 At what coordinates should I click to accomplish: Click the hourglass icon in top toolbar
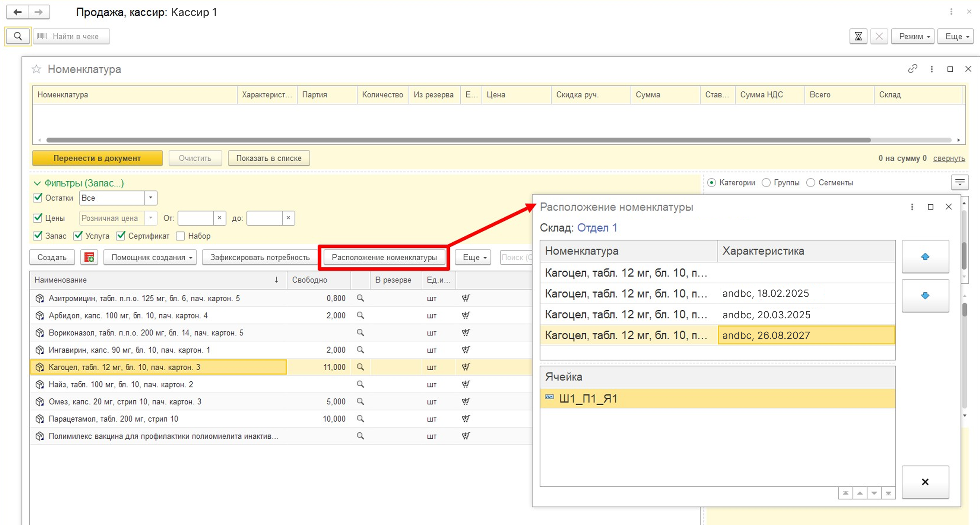pos(858,37)
